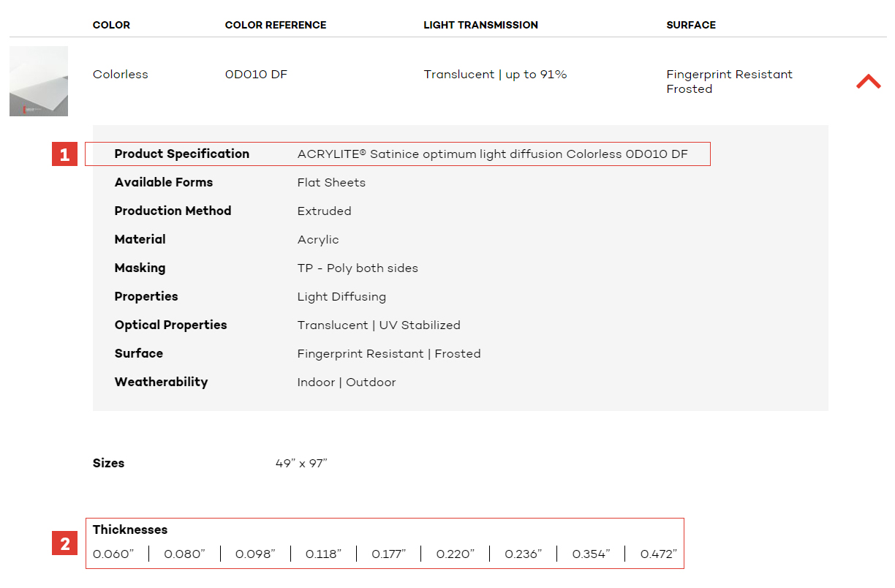The width and height of the screenshot is (895, 588).
Task: Select the 0.060" thickness option
Action: point(113,554)
